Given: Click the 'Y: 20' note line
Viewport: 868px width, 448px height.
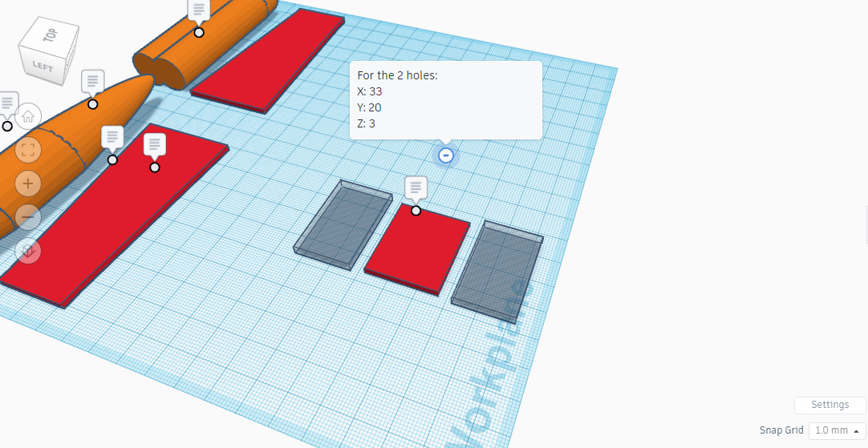Looking at the screenshot, I should (369, 108).
